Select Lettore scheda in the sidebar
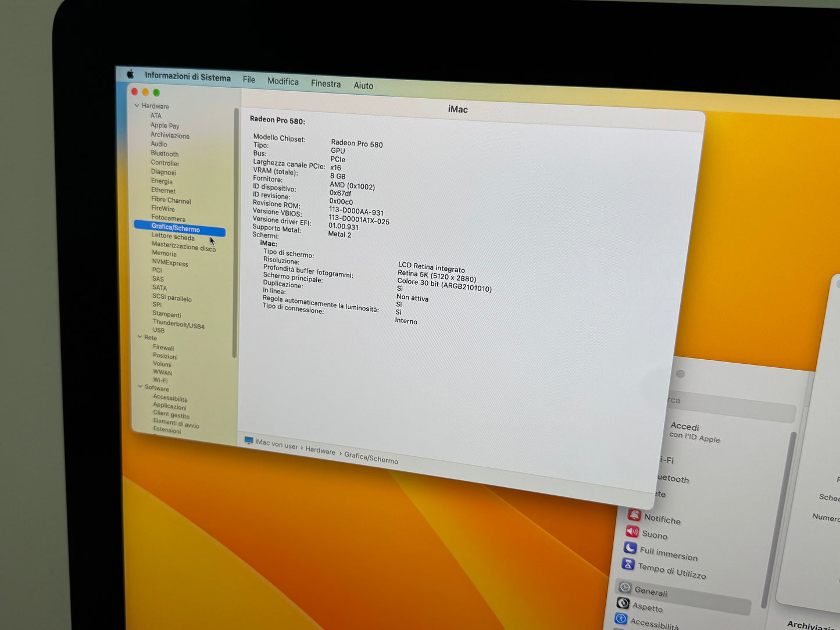Screen dimensions: 840x630 (173, 237)
